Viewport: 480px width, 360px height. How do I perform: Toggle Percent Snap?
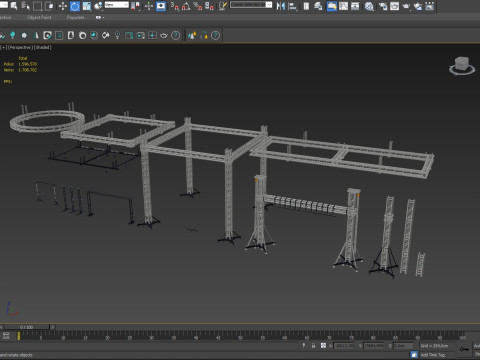pos(198,6)
